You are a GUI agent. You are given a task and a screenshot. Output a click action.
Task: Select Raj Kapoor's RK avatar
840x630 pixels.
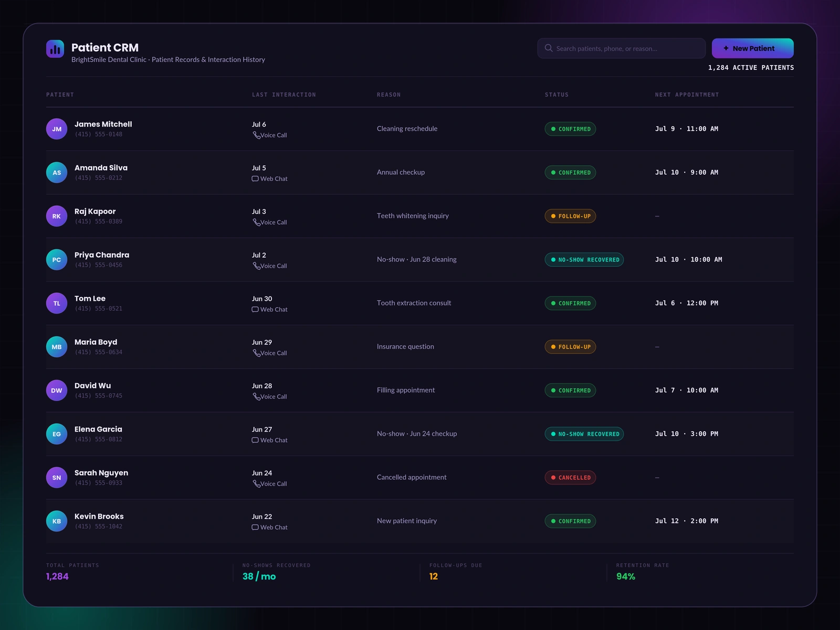pos(57,216)
